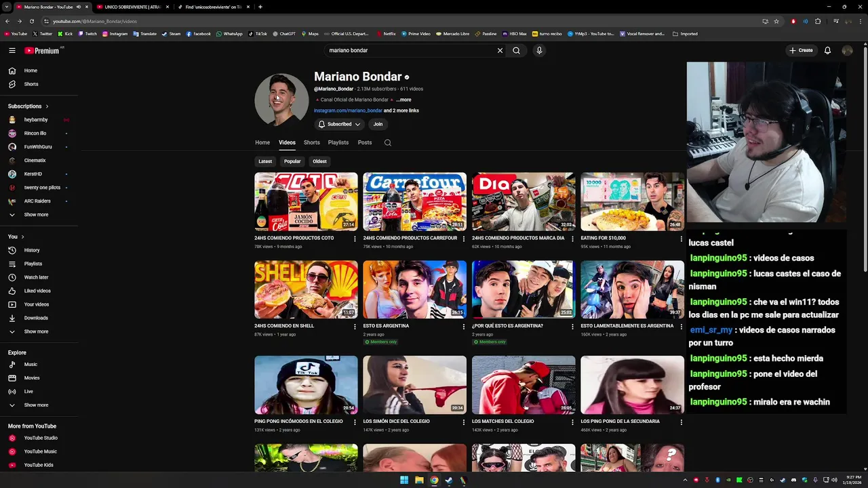Switch to channel Home tab
Viewport: 868px width, 488px height.
262,142
